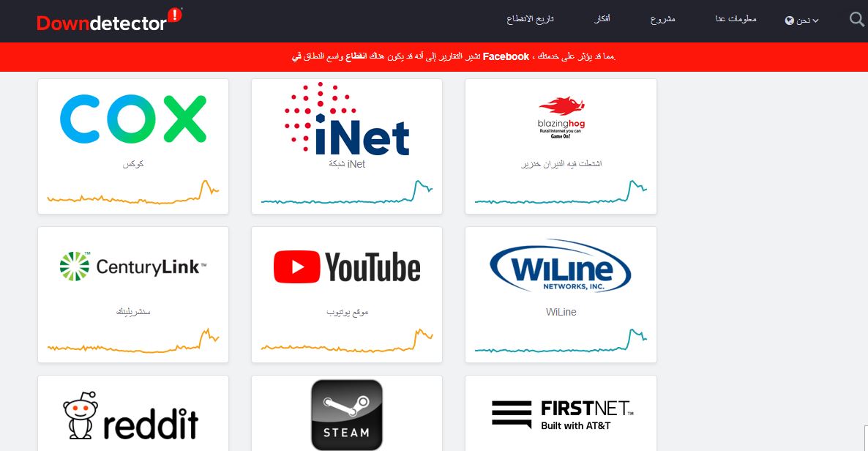Expand the globe language dropdown

tap(801, 20)
